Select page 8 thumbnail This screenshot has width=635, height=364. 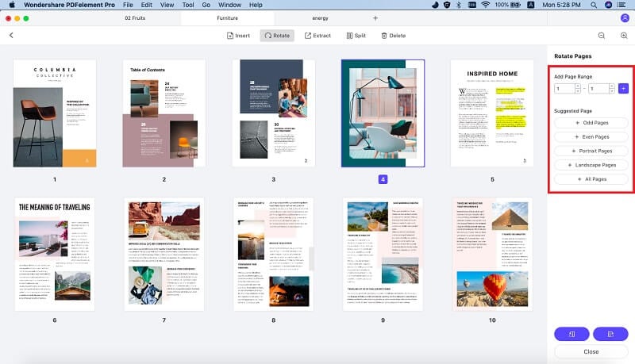click(x=273, y=254)
